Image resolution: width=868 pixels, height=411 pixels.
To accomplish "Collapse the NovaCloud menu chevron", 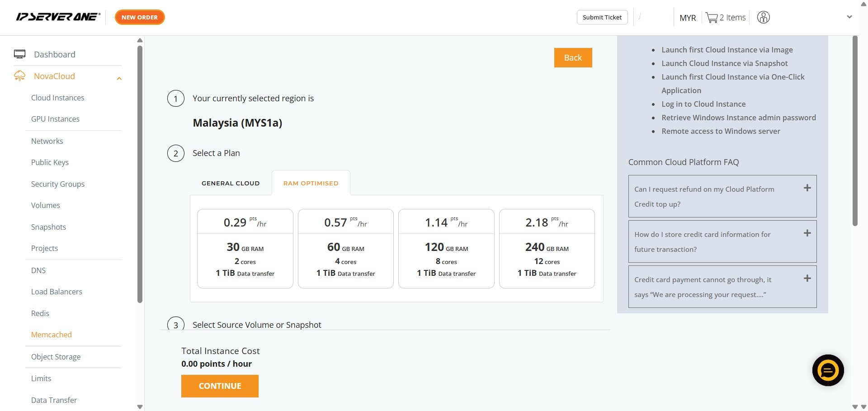I will 119,79.
